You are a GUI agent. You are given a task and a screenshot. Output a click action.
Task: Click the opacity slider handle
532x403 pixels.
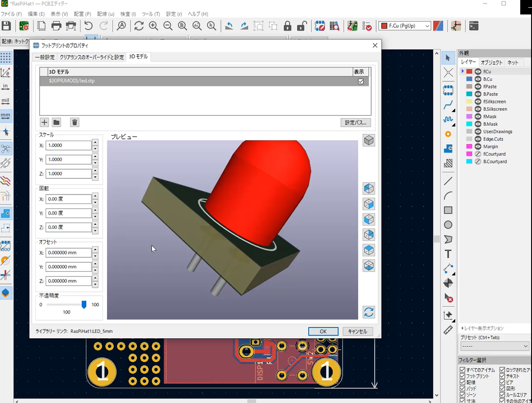84,305
